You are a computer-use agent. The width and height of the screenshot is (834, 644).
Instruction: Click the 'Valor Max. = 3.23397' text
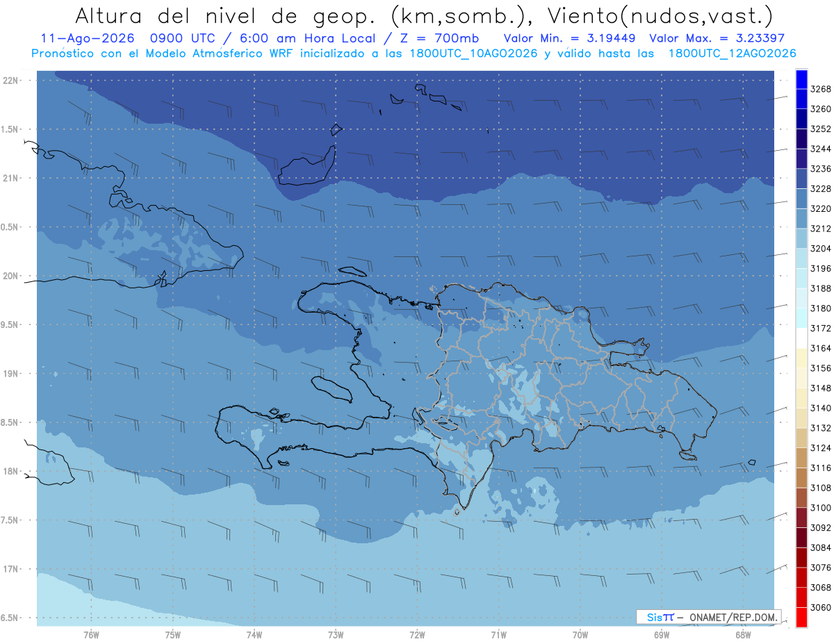(717, 38)
